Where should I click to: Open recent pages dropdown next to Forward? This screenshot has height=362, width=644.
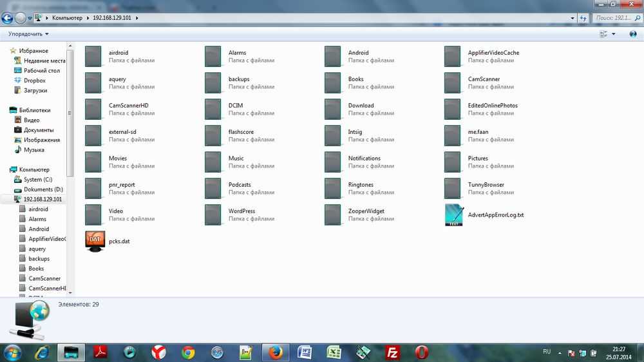pos(30,18)
